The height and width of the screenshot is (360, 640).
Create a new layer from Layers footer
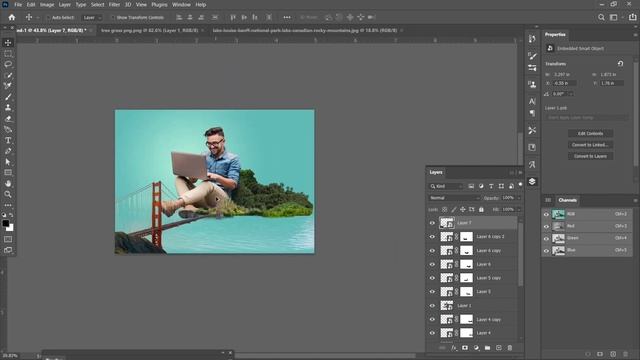499,348
